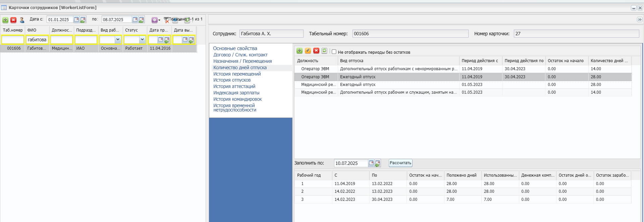Select 'Дополнительный отпуск работникам с ненормированным' row
Screen dimensions: 644x222
point(463,69)
